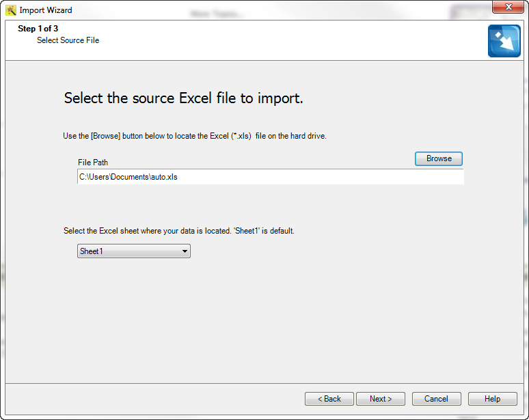Click the 'Sheet1' text in combo box
This screenshot has height=420, width=529.
pos(91,251)
